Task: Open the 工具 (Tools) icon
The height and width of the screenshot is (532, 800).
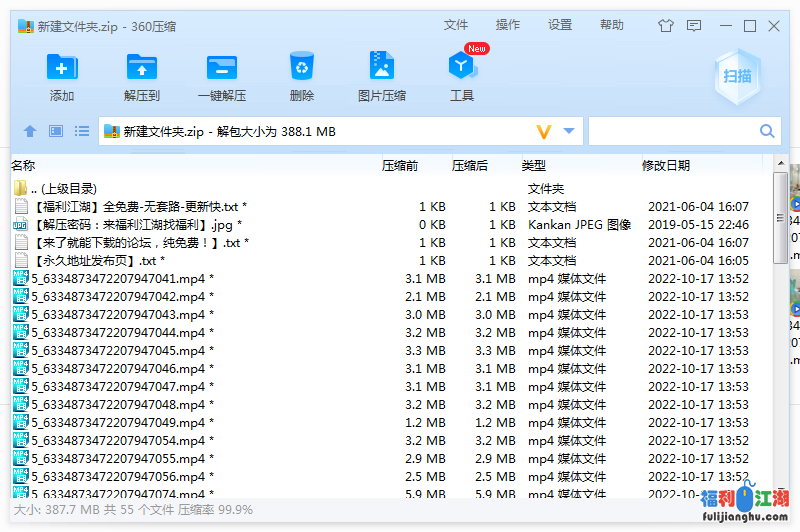Action: pyautogui.click(x=461, y=68)
